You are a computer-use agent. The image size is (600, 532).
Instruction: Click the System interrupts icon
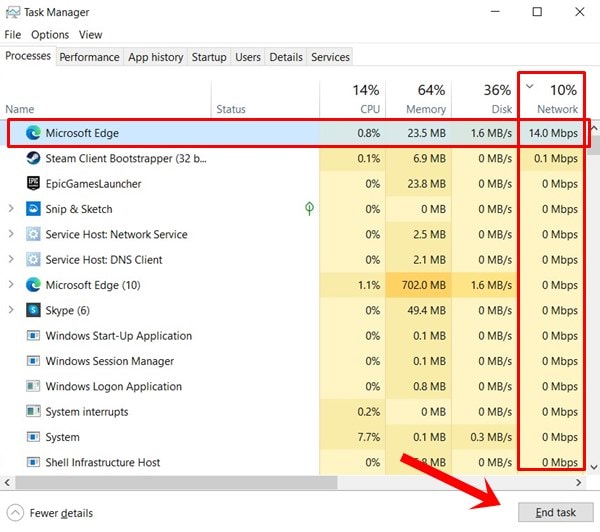pyautogui.click(x=33, y=411)
